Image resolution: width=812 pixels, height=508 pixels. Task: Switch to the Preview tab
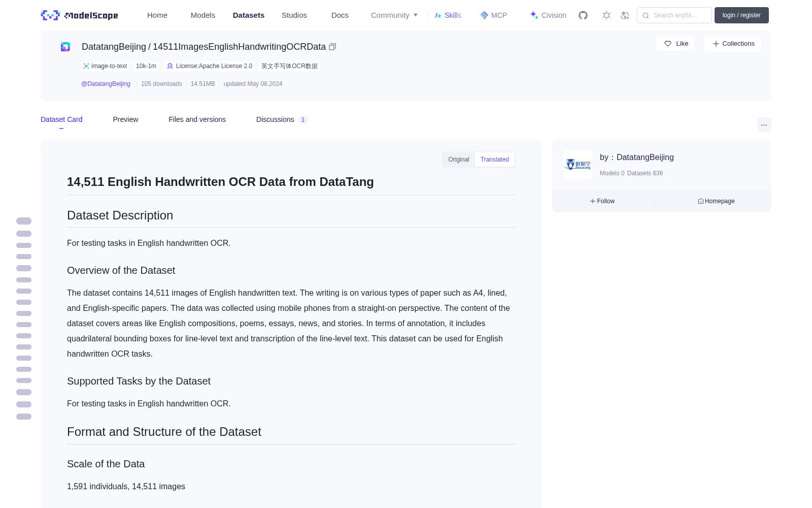pos(125,119)
